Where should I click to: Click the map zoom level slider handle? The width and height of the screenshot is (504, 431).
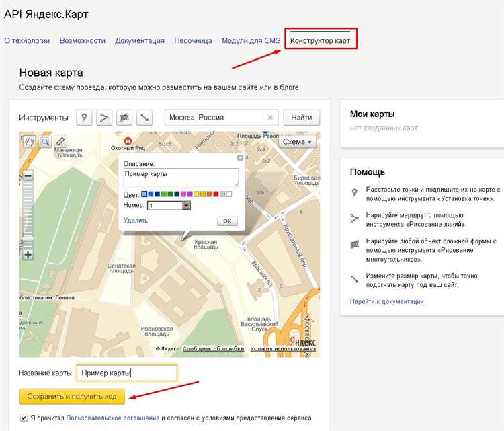click(28, 239)
